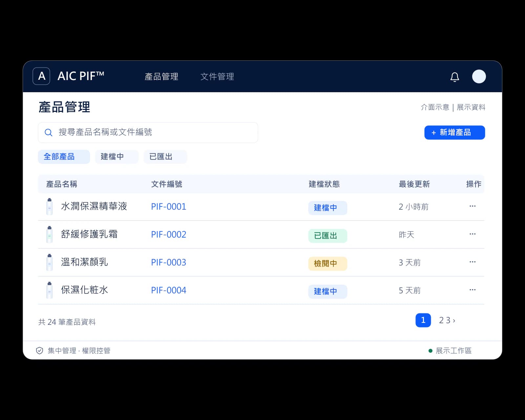The width and height of the screenshot is (525, 420).
Task: Open more actions for PIF-0004 row
Action: coord(472,290)
